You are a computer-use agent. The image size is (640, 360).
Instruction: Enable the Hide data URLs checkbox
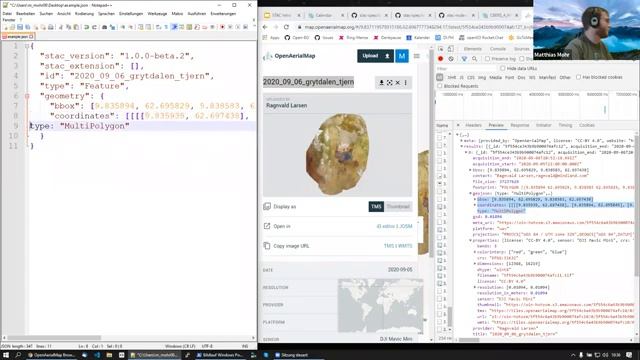[x=502, y=69]
